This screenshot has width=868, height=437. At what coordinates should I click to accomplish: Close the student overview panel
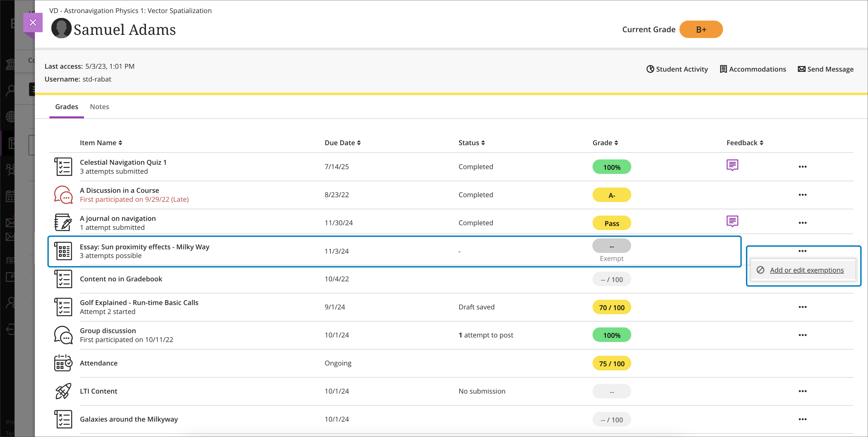point(33,22)
